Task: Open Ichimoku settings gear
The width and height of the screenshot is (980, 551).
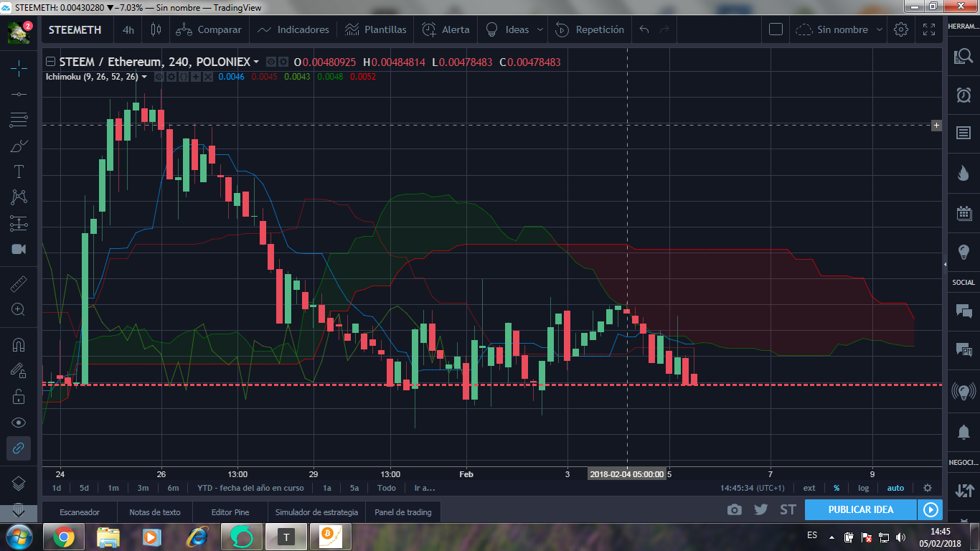Action: coord(172,77)
